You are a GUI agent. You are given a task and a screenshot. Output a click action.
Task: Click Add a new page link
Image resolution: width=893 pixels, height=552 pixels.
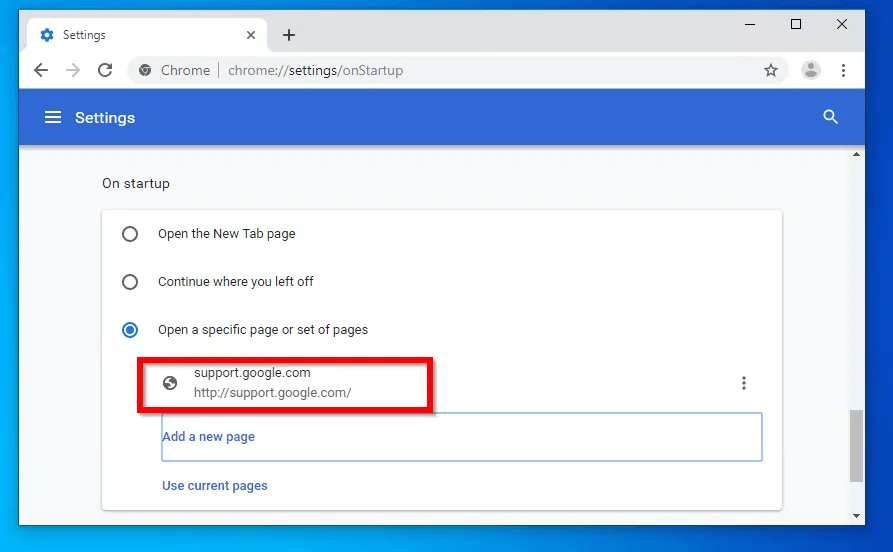click(209, 437)
